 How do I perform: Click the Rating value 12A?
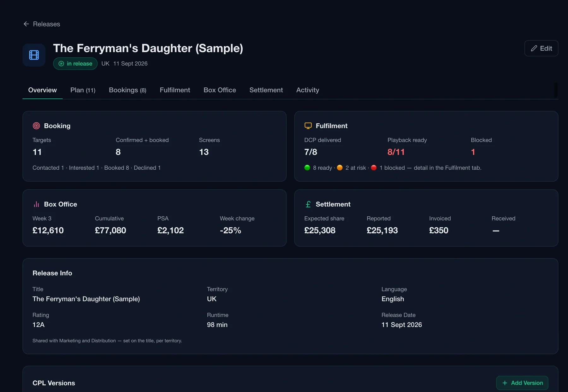coord(38,325)
